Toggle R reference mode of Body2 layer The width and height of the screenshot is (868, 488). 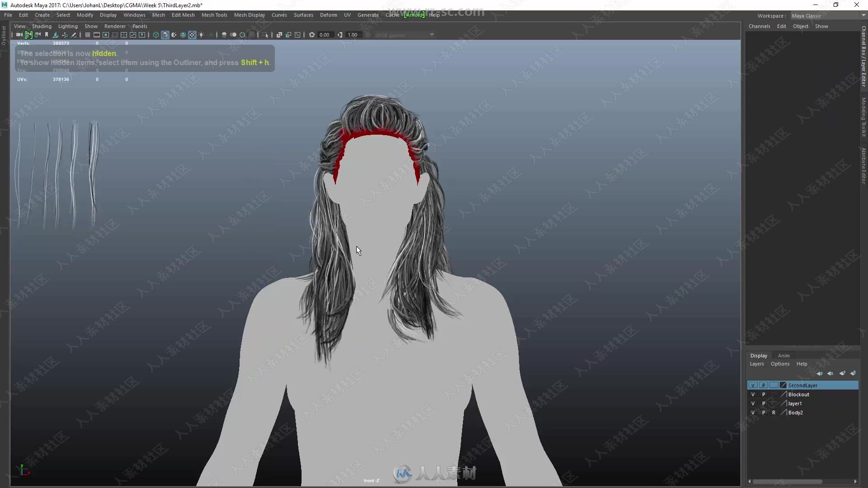pyautogui.click(x=774, y=413)
